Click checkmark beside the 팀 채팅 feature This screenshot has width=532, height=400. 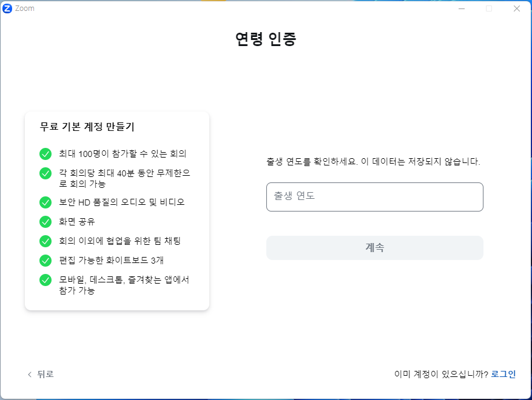(x=45, y=242)
